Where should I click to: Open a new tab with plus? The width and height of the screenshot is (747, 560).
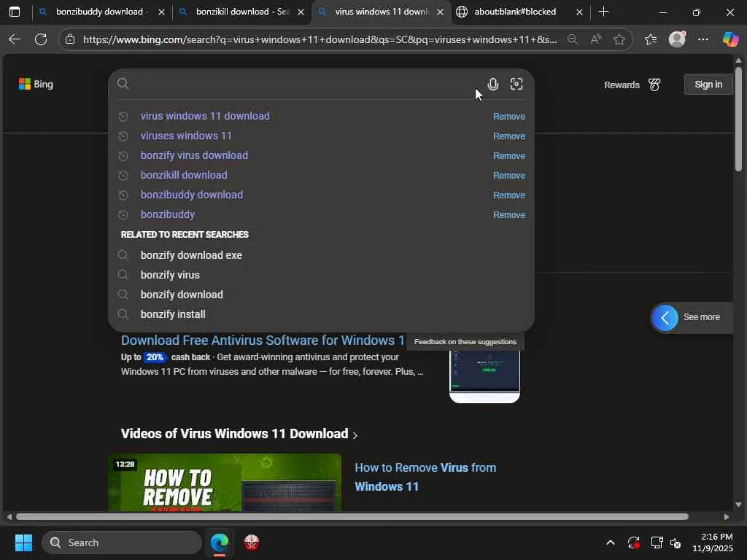coord(603,12)
